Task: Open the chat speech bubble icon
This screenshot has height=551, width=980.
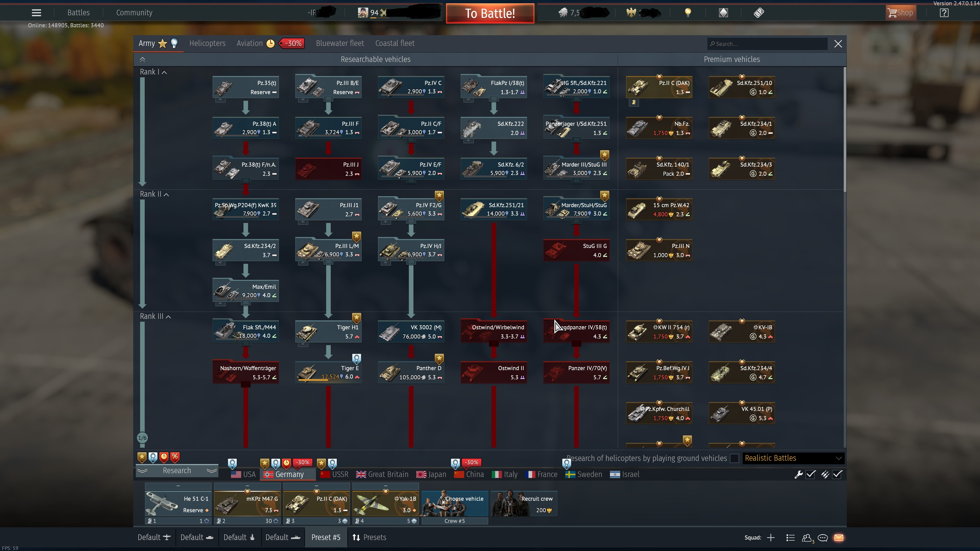Action: coord(823,537)
